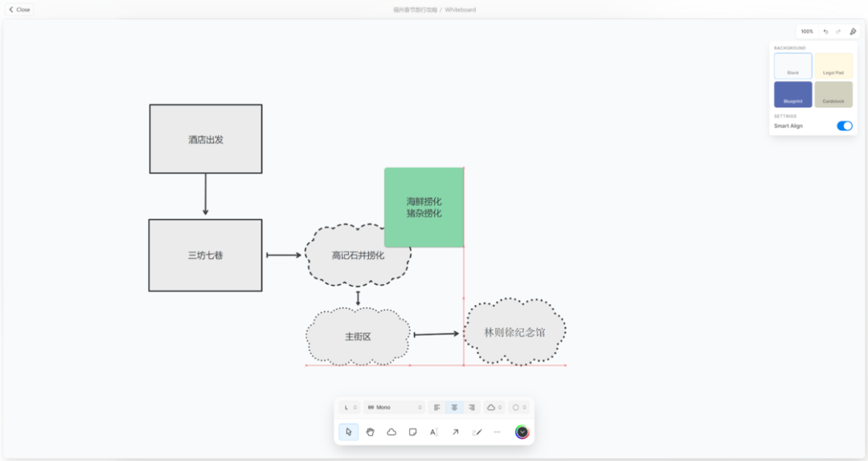868x461 pixels.
Task: Toggle the paint bucket appearance panel
Action: (x=853, y=31)
